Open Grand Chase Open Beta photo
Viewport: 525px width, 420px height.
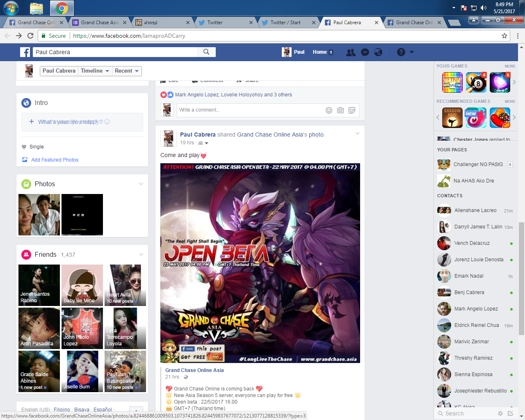tap(260, 263)
